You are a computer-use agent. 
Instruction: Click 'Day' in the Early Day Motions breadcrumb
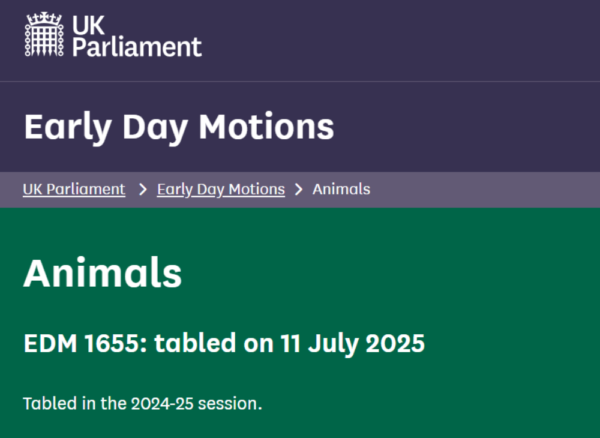208,189
